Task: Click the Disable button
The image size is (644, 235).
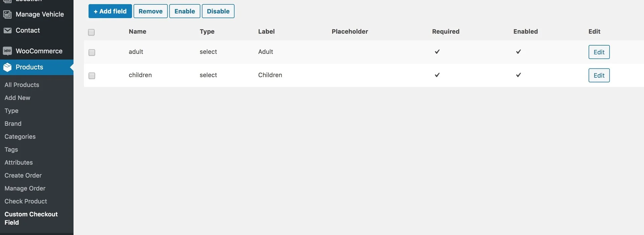Action: click(x=218, y=11)
